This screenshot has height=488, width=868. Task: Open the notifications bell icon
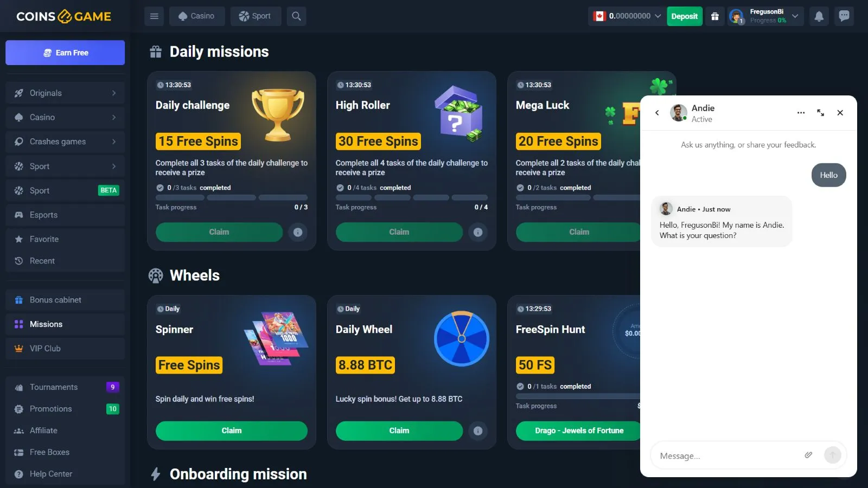pos(819,16)
